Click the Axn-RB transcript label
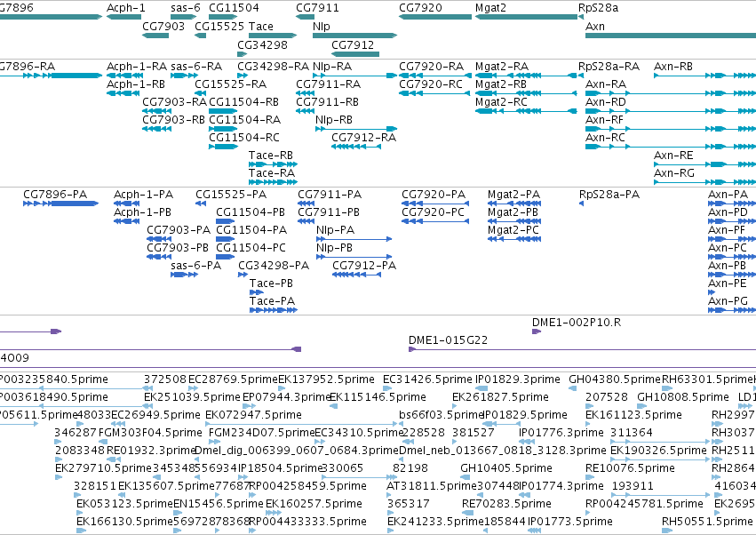The image size is (756, 535). click(673, 67)
